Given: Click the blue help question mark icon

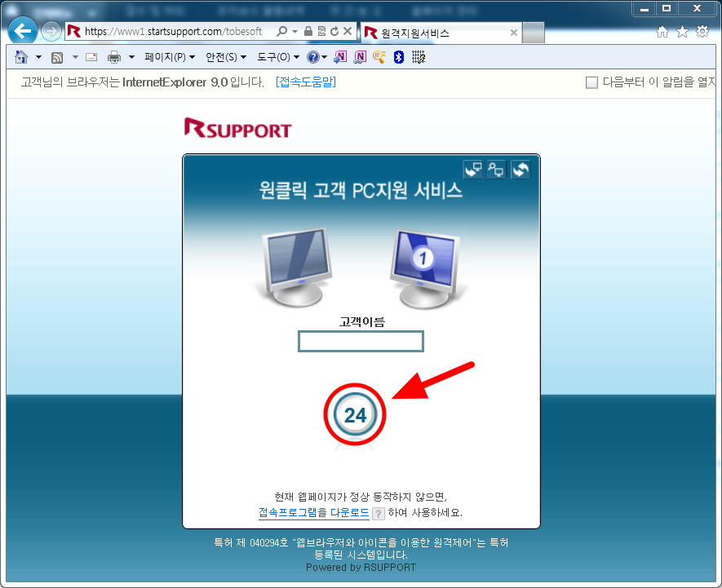Looking at the screenshot, I should click(x=313, y=57).
